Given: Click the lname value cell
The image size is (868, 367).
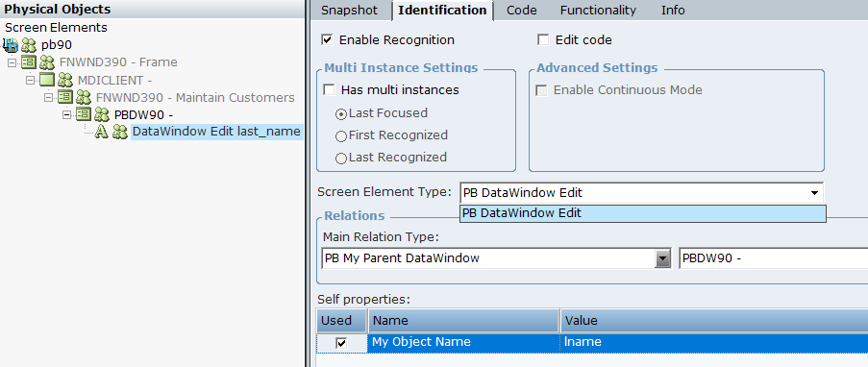Looking at the screenshot, I should (x=714, y=343).
